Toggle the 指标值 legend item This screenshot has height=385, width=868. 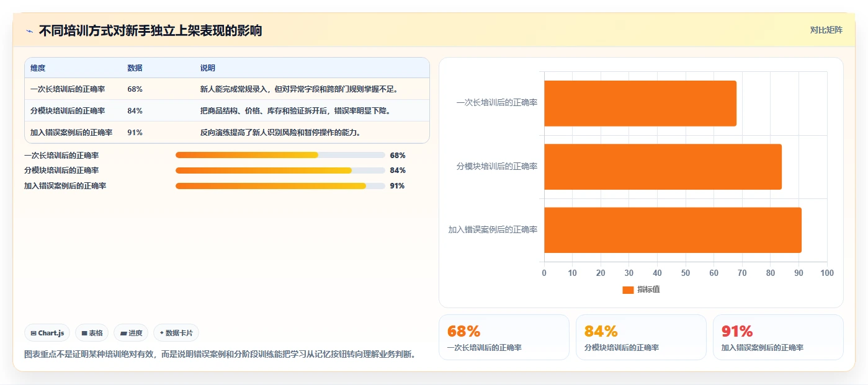point(641,290)
